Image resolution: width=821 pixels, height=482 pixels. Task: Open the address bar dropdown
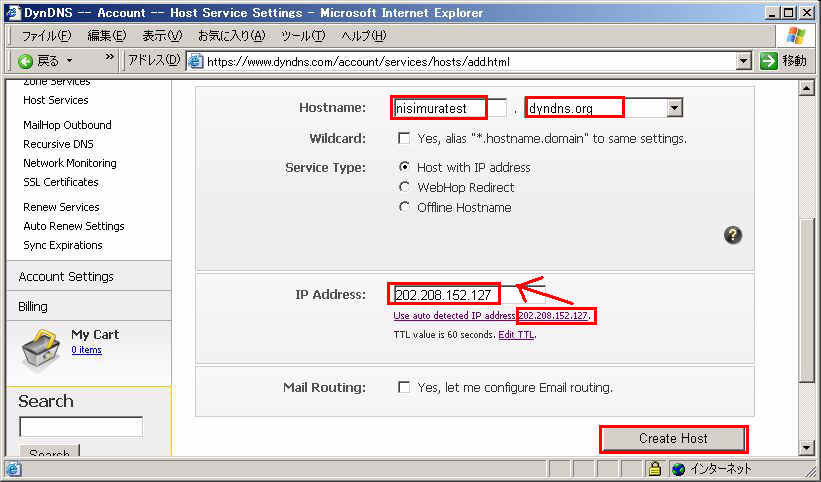[x=743, y=61]
